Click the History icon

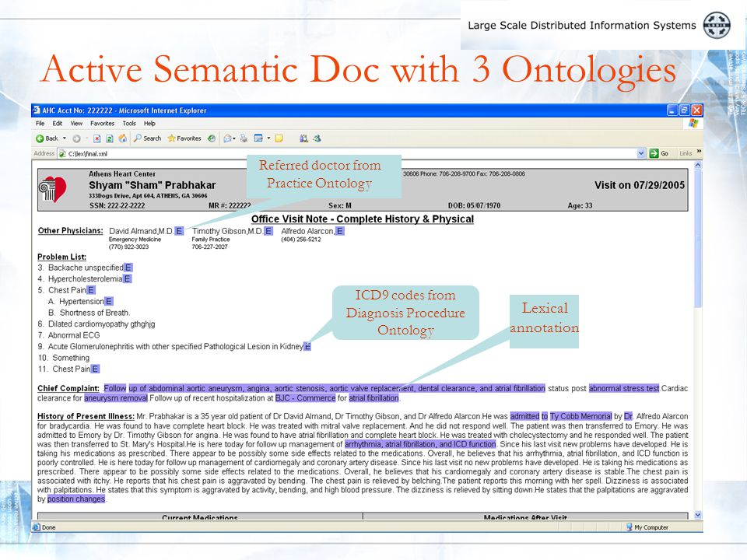[x=212, y=138]
